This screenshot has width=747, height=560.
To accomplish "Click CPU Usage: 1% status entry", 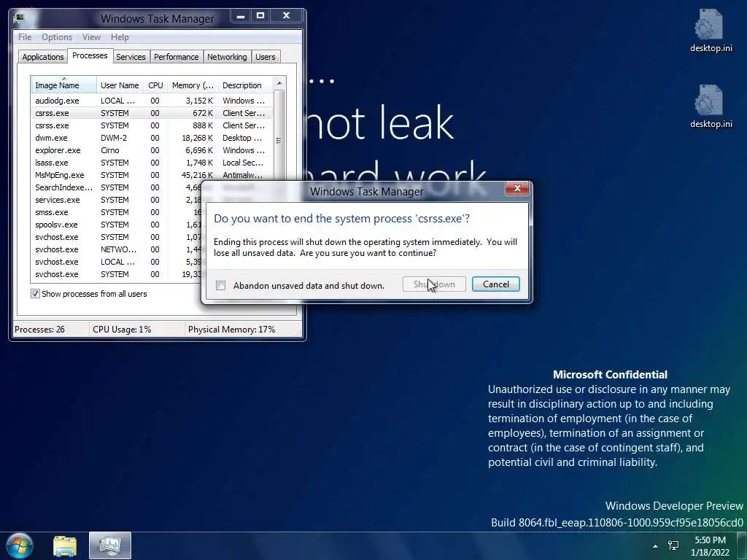I will coord(122,329).
